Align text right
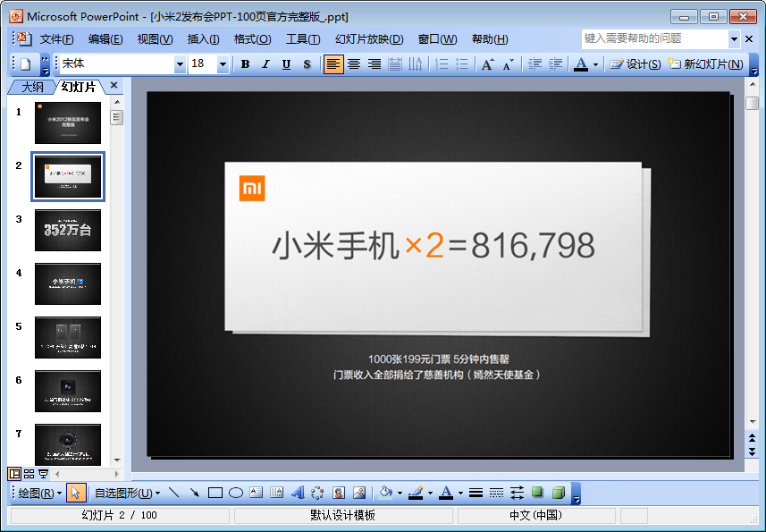The height and width of the screenshot is (532, 766). [x=375, y=64]
